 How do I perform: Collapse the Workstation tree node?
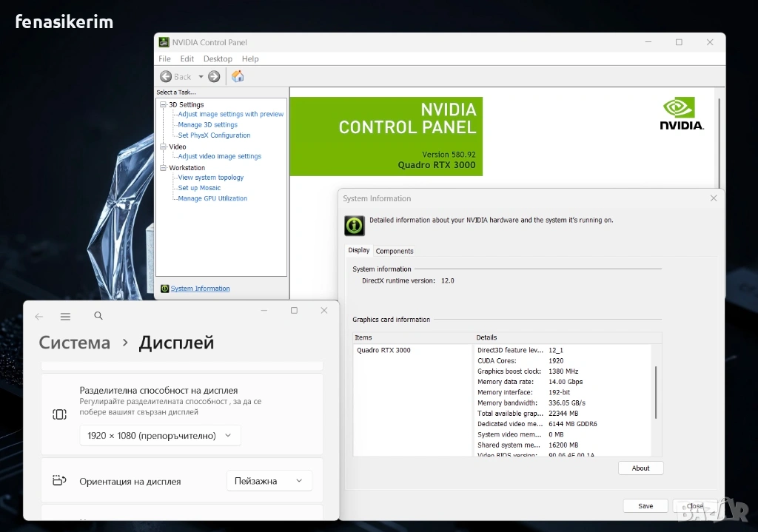pyautogui.click(x=163, y=168)
